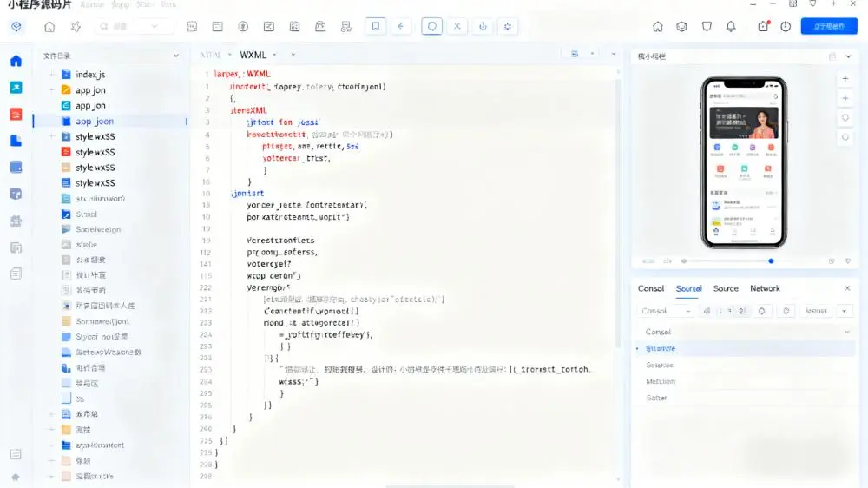Expand the 发布站 folder arrow

click(x=51, y=414)
